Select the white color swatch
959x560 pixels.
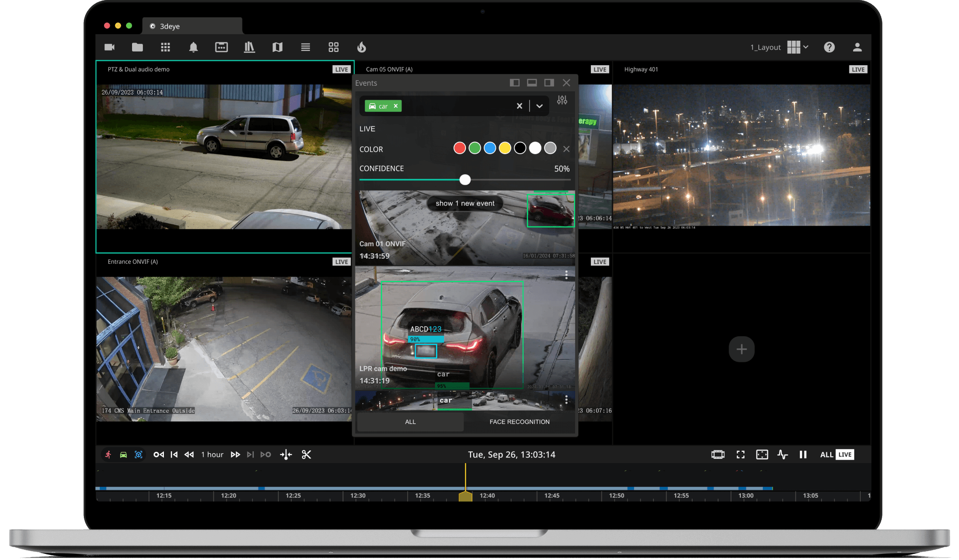tap(535, 148)
